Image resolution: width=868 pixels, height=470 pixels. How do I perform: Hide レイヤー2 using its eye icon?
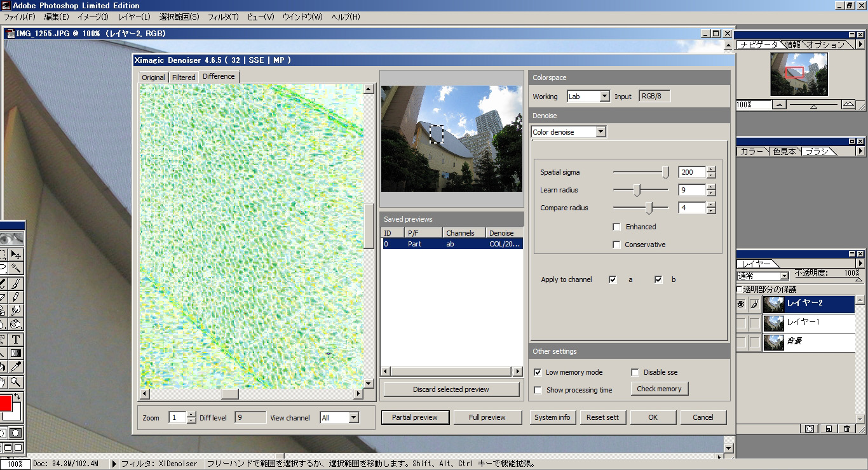pyautogui.click(x=741, y=304)
